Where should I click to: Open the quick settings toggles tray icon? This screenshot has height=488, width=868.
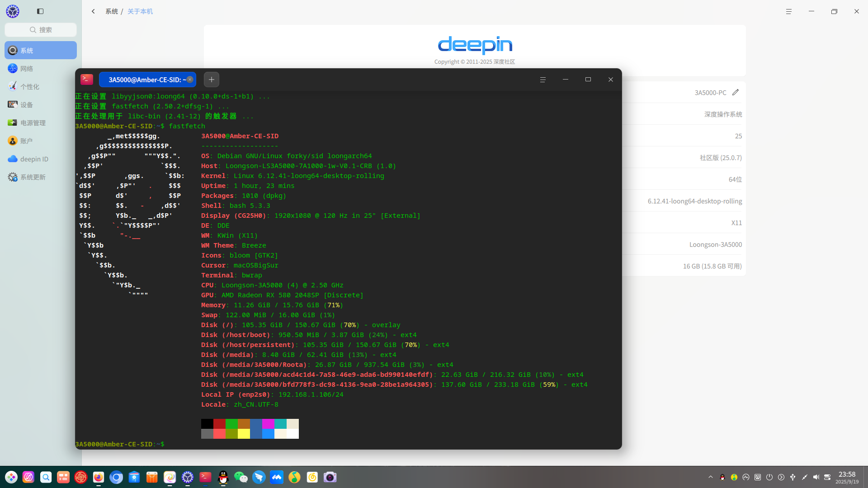point(827,477)
